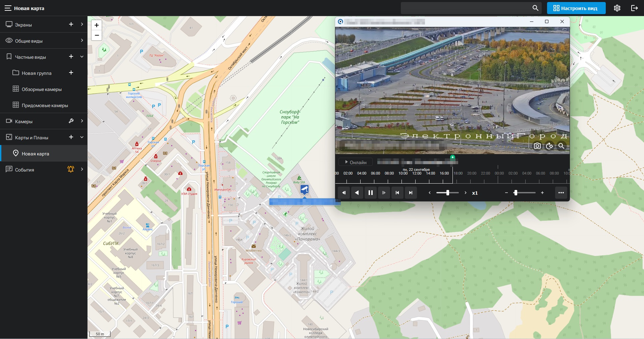Play the archive in reverse

[357, 193]
